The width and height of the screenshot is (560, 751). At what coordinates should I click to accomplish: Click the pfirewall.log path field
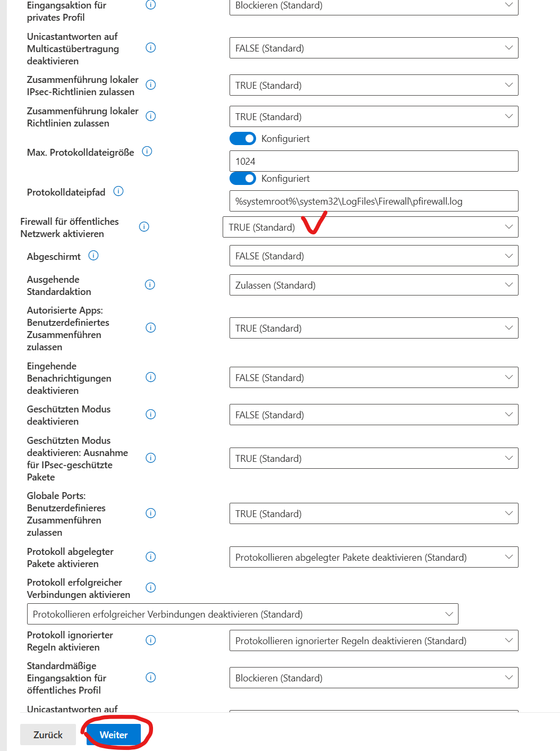(x=374, y=201)
